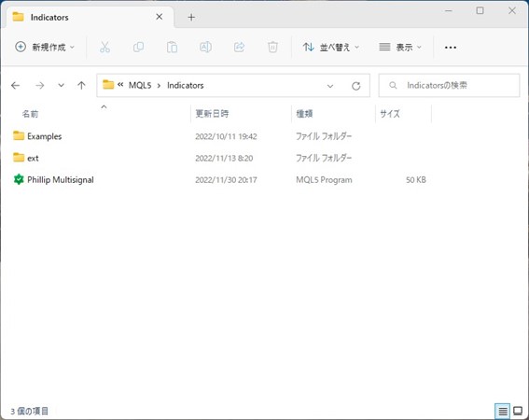Open the three-dot more options menu
Screen dimensions: 529x420
(451, 48)
